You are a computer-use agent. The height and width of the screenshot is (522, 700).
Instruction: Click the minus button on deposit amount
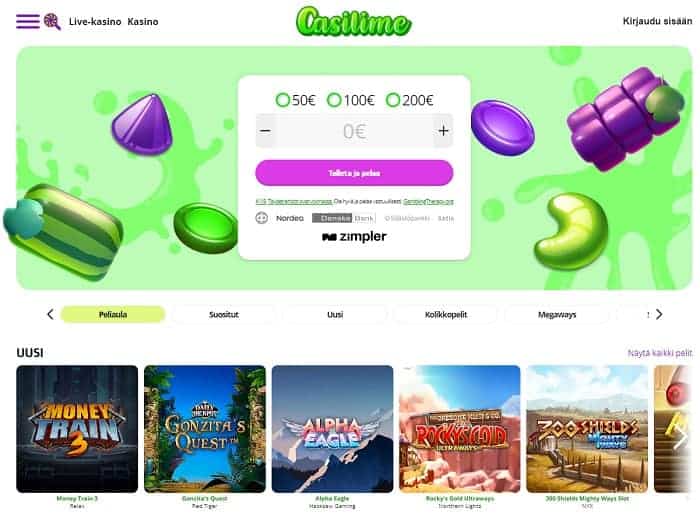tap(265, 131)
